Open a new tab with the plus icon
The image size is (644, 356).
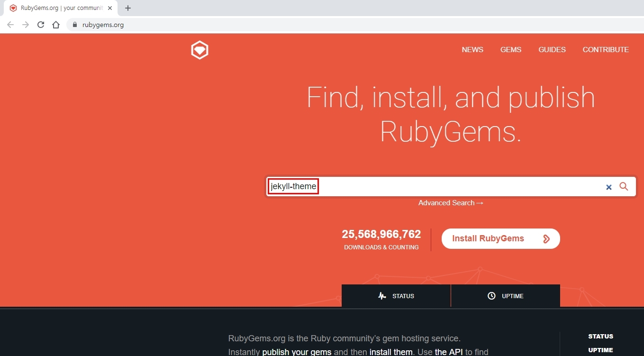coord(128,8)
